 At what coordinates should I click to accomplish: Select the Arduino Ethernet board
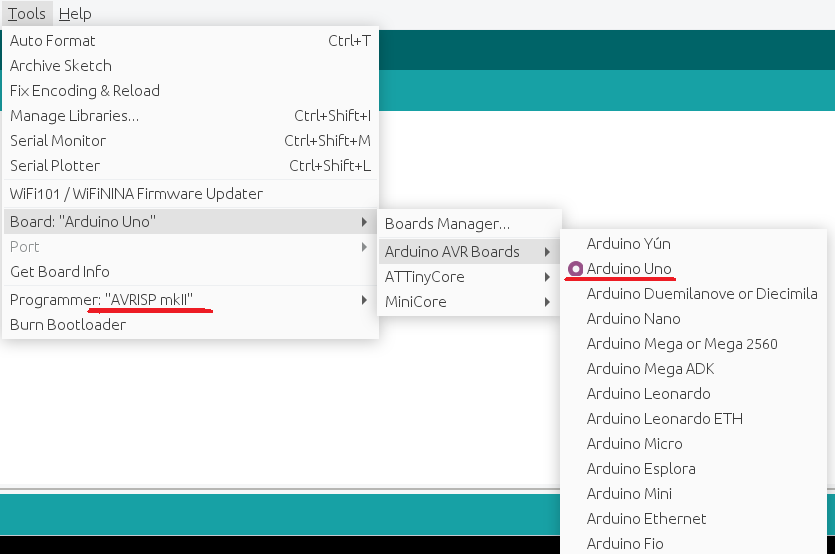pyautogui.click(x=693, y=519)
